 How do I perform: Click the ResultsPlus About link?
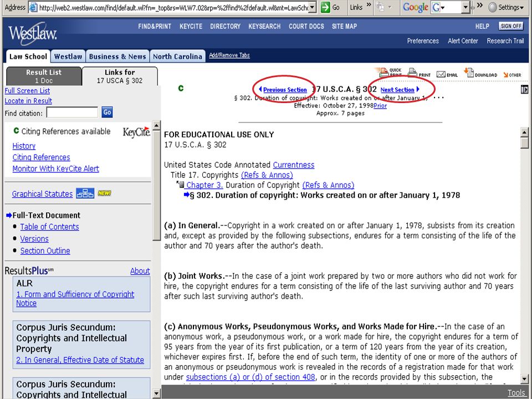pos(140,271)
